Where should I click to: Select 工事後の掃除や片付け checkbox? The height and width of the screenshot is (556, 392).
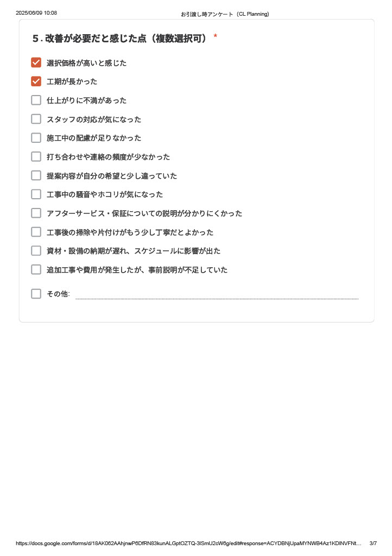point(36,232)
